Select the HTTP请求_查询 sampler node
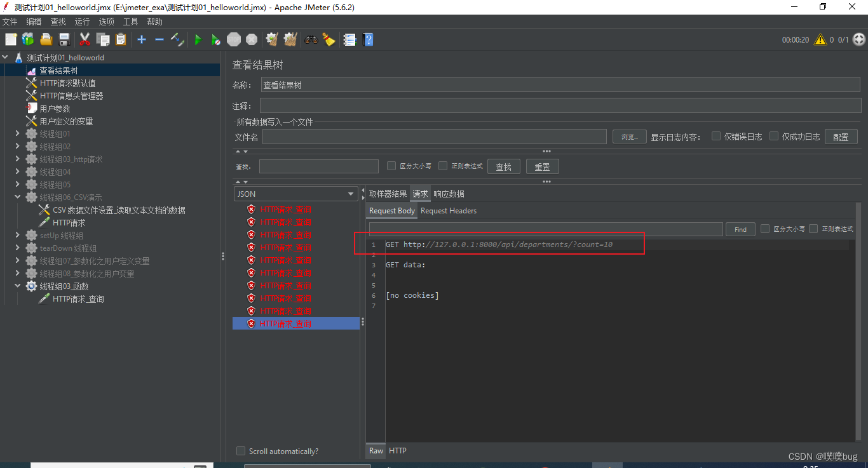This screenshot has height=468, width=868. (x=78, y=299)
